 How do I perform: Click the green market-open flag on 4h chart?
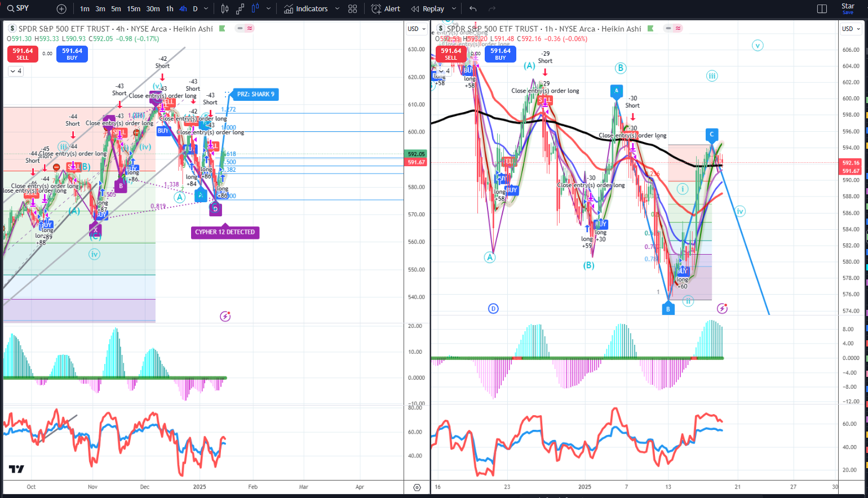[222, 29]
